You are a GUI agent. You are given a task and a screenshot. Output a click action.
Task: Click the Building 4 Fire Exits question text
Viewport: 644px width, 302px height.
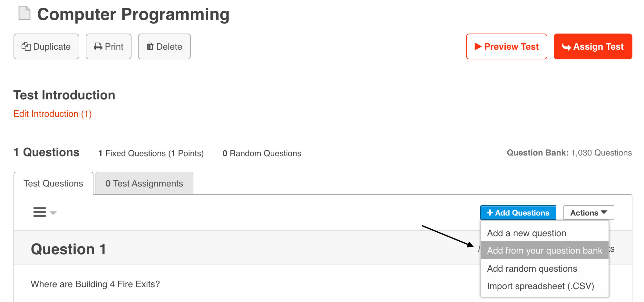click(x=95, y=284)
